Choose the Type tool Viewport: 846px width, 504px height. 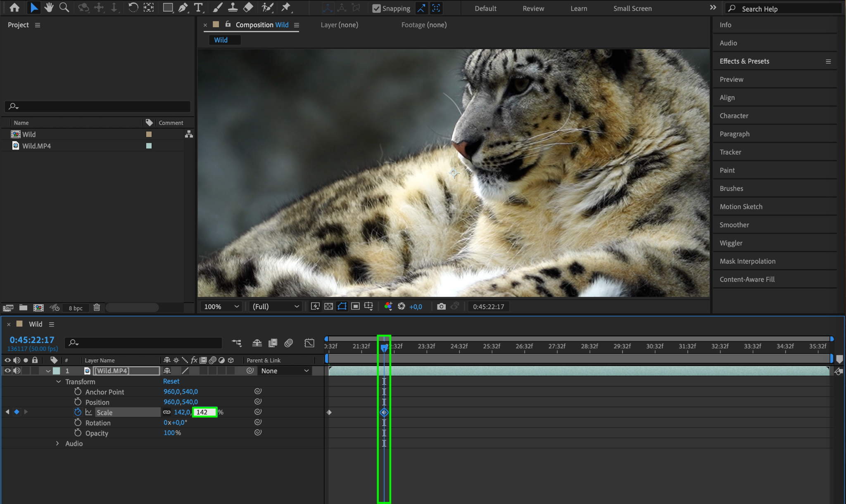click(198, 7)
